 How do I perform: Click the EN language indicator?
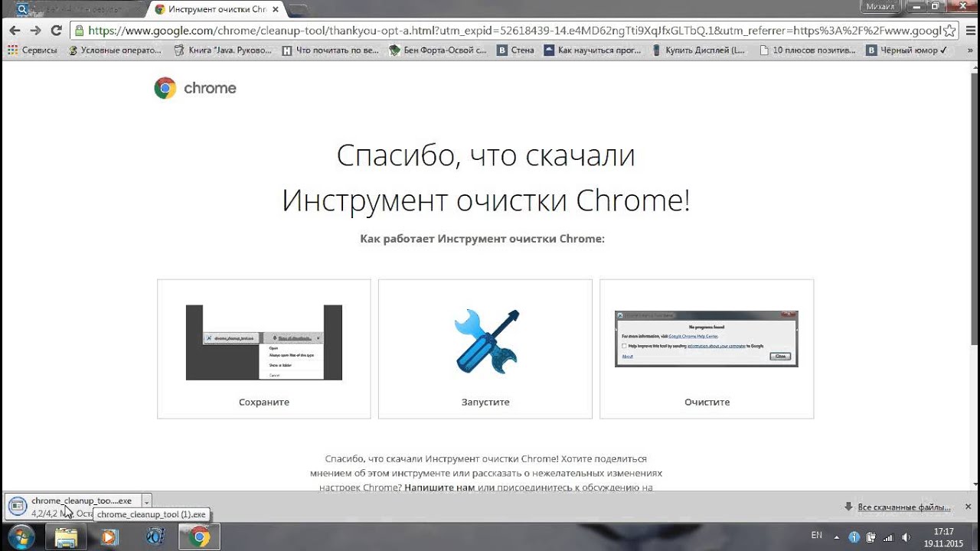coord(816,535)
